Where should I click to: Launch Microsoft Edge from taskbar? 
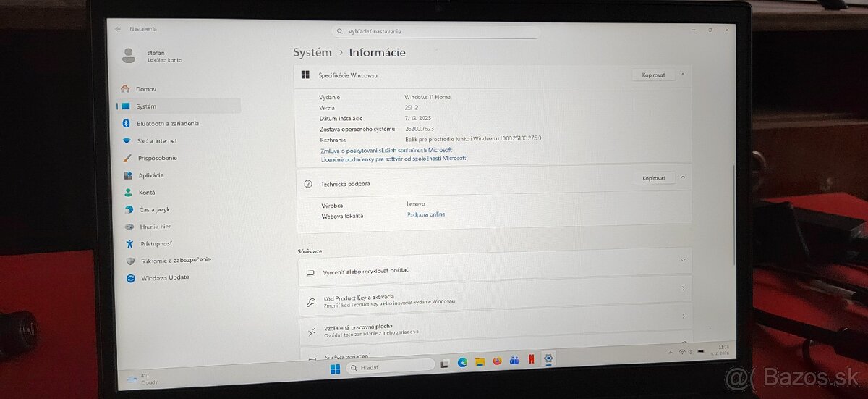pyautogui.click(x=462, y=361)
